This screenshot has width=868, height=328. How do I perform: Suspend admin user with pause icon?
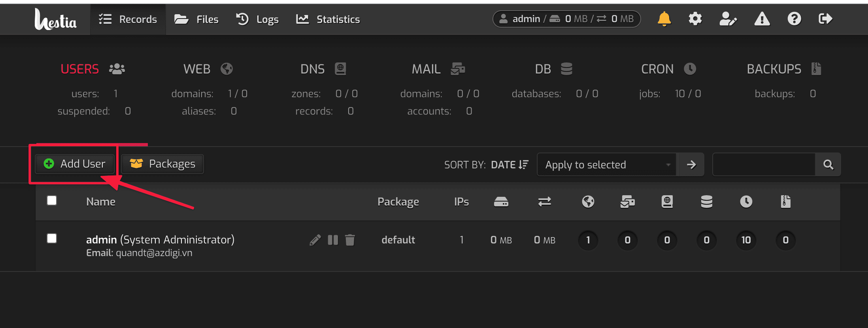coord(333,240)
